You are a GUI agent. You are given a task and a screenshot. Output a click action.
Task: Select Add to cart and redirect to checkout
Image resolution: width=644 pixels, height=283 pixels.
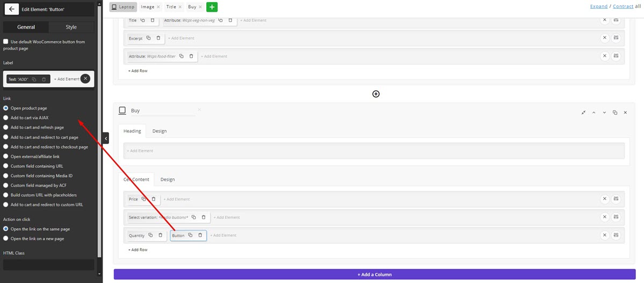pyautogui.click(x=6, y=147)
